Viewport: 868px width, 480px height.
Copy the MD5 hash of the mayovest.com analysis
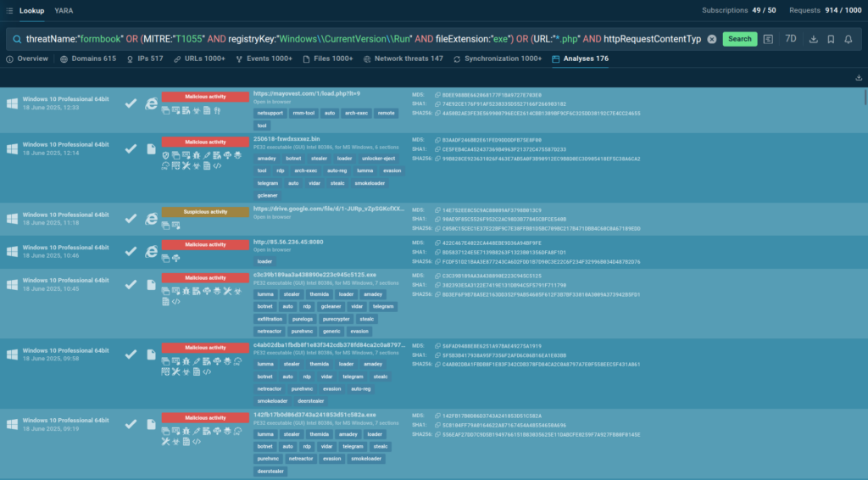click(437, 94)
